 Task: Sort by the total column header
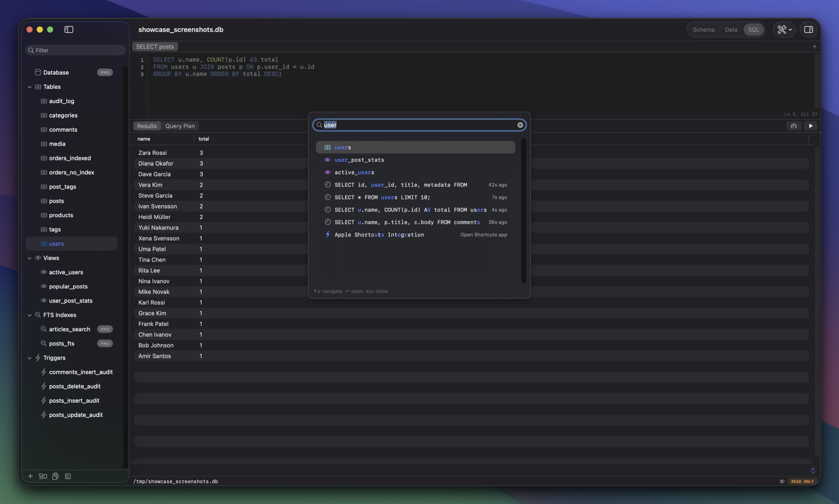pyautogui.click(x=203, y=139)
